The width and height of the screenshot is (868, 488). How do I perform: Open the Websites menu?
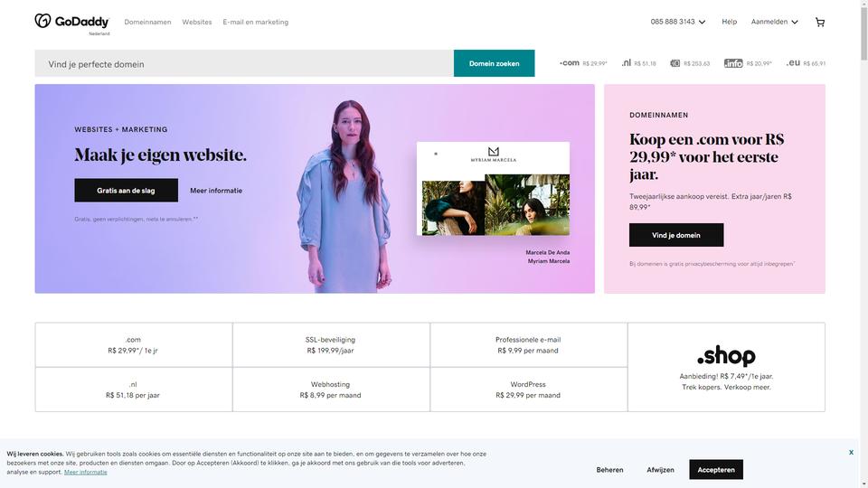click(x=197, y=22)
